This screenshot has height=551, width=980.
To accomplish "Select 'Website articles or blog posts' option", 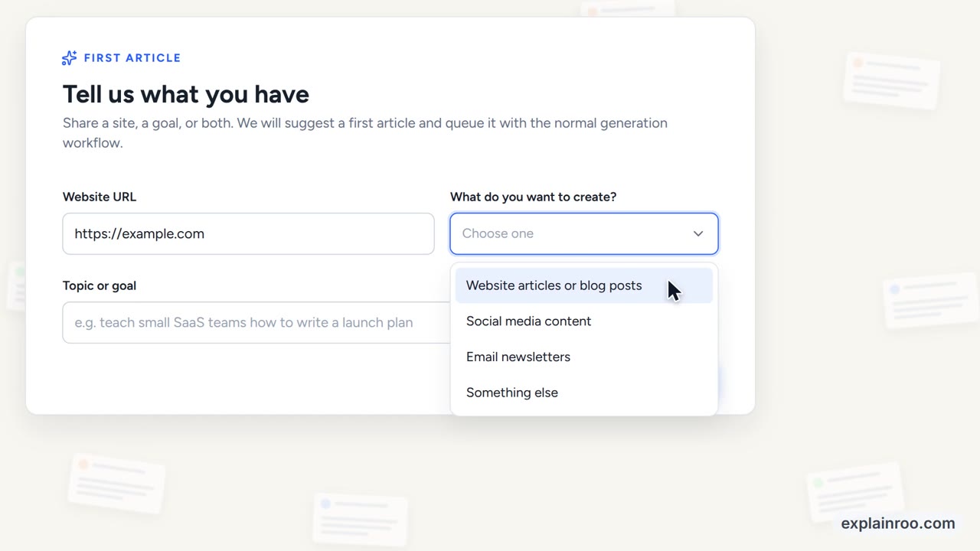I will click(584, 285).
